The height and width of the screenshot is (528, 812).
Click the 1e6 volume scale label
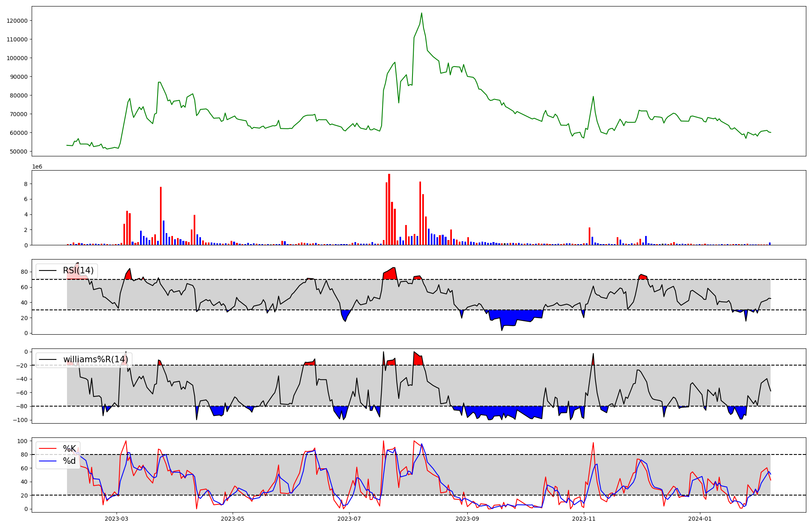[37, 167]
